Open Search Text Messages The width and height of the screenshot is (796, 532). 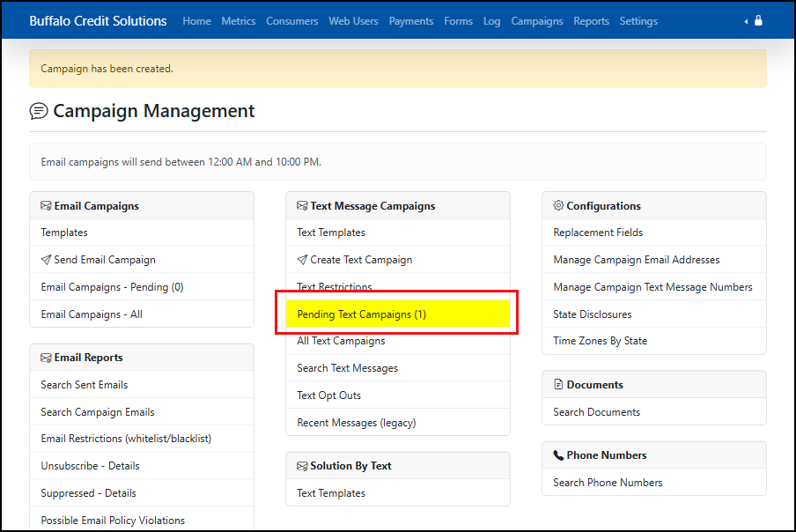pyautogui.click(x=398, y=368)
